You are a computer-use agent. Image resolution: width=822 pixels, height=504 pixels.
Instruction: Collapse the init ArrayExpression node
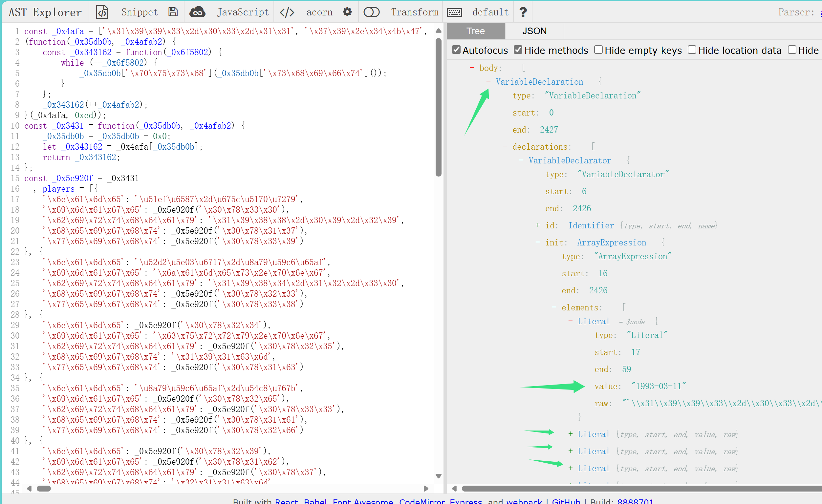pyautogui.click(x=537, y=242)
